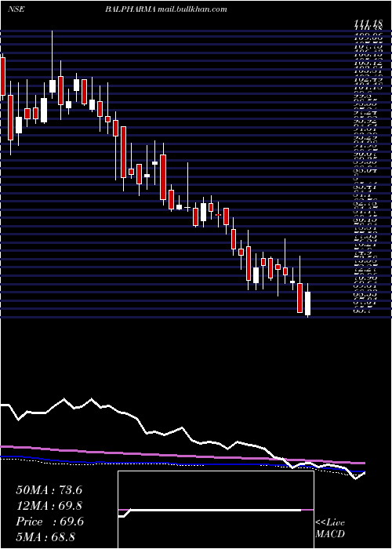Click the <<Live MACD label
Image resolution: width=392 pixels, height=549 pixels.
click(x=330, y=529)
